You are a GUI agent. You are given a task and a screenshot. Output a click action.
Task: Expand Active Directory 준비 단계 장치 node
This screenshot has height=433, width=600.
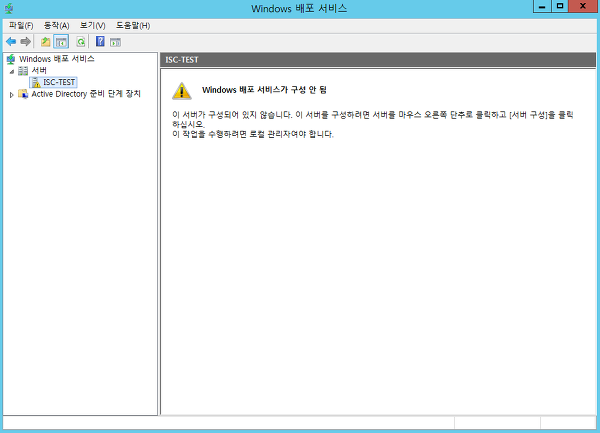[11, 94]
